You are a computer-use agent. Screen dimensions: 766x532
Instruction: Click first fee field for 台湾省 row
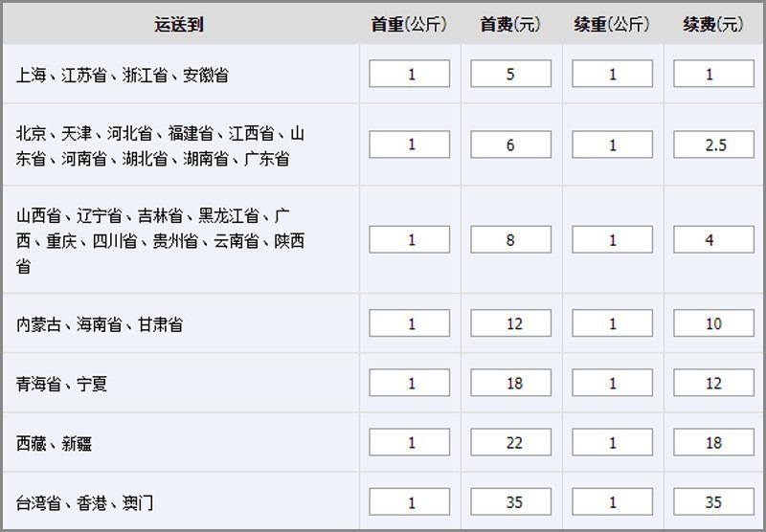[x=511, y=501]
